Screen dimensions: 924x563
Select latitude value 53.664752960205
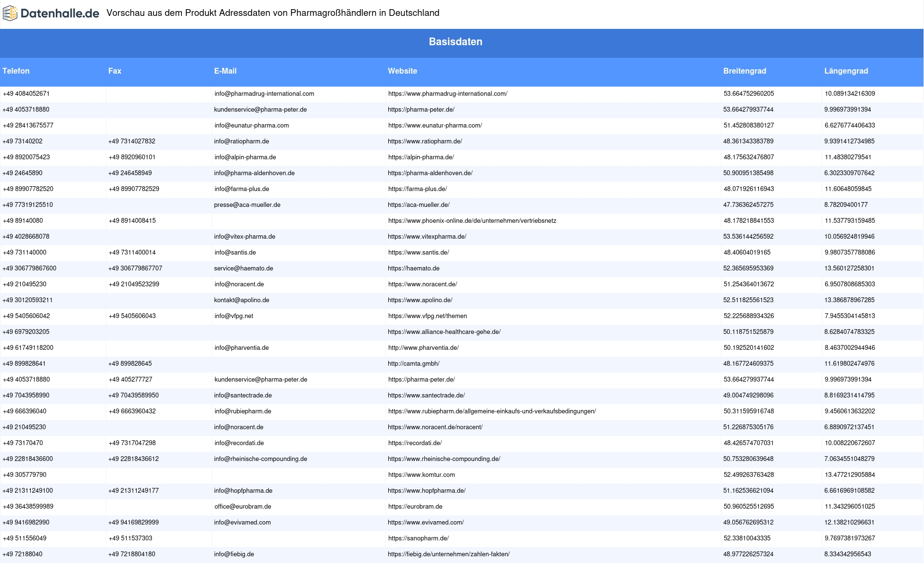pyautogui.click(x=749, y=94)
